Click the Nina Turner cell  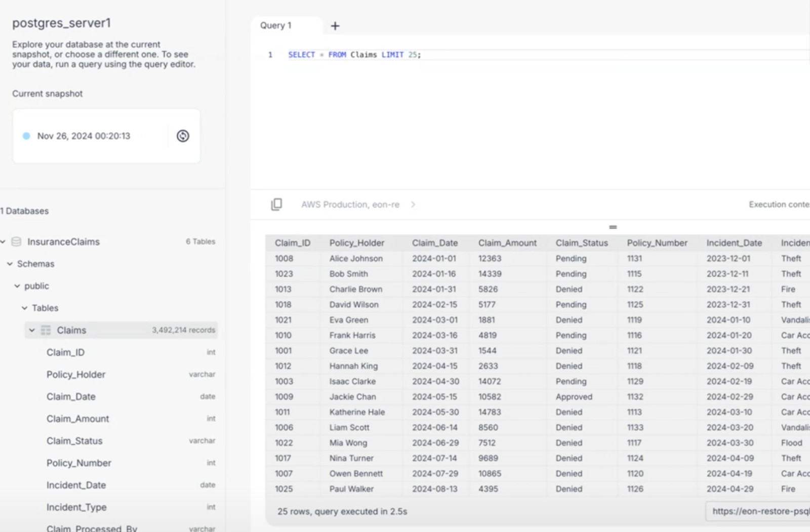[351, 458]
